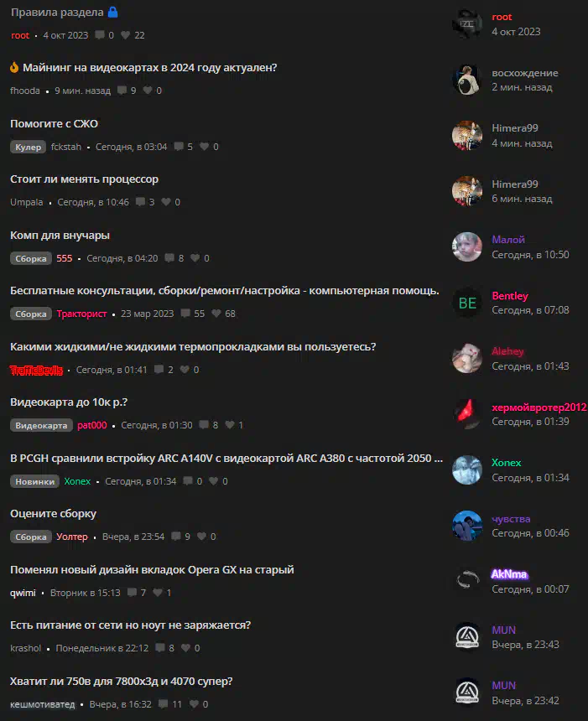588x721 pixels.
Task: Click the MUN avatar dated Вчера 23:43
Action: [x=467, y=637]
